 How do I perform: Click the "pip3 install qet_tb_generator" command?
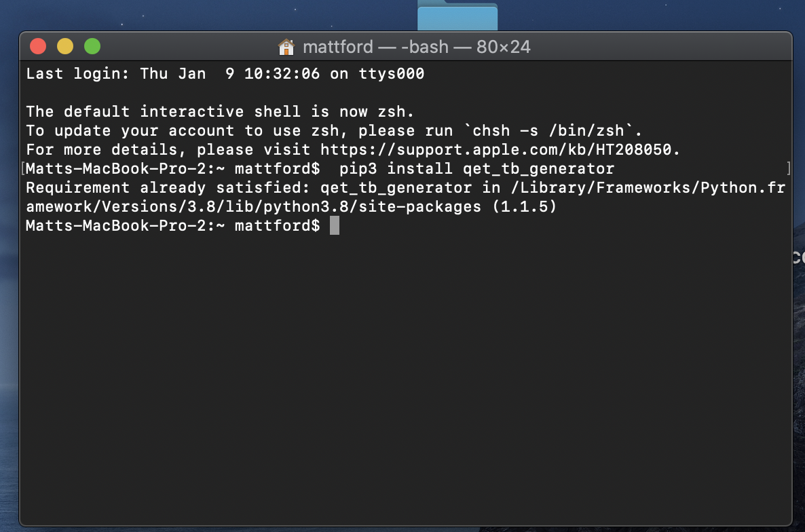tap(476, 169)
